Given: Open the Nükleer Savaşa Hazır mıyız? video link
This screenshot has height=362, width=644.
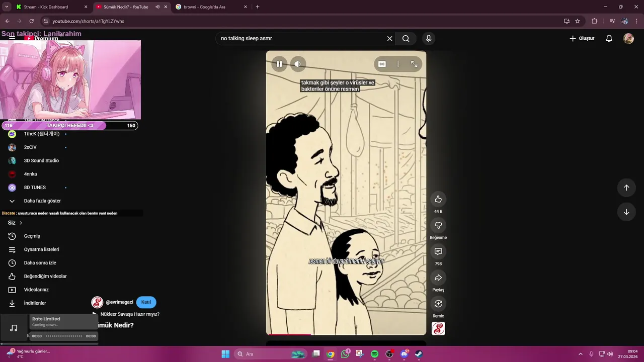Looking at the screenshot, I should pyautogui.click(x=130, y=314).
